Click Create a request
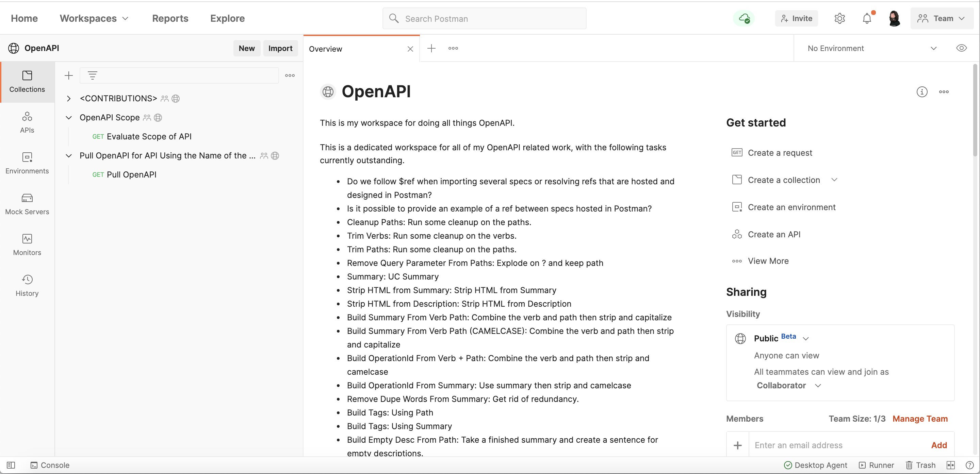Screen dimensions: 980x474 772,152
